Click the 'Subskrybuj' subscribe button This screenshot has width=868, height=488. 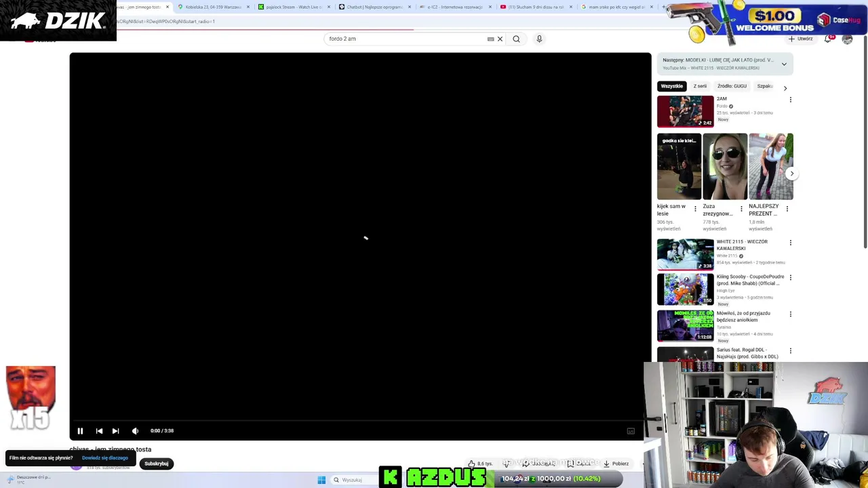pyautogui.click(x=157, y=464)
